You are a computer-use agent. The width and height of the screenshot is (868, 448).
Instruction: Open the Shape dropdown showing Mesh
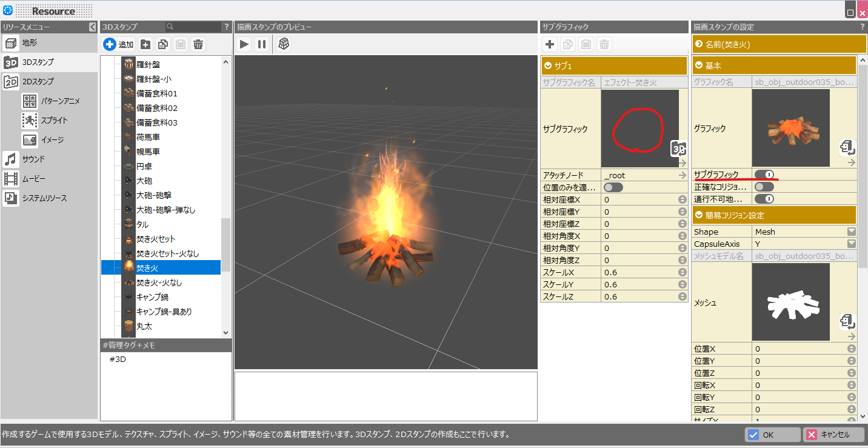pyautogui.click(x=851, y=232)
